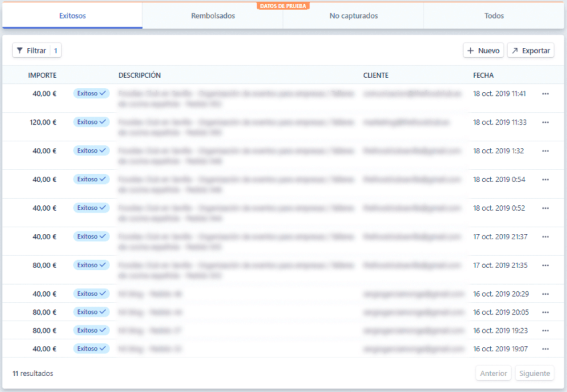
Task: Switch to the Rembolsados tab
Action: 213,16
